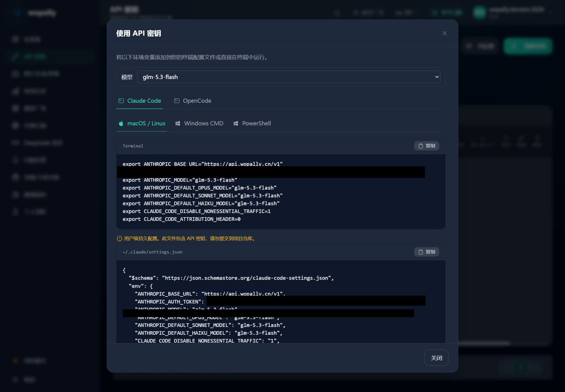The image size is (565, 392).
Task: Click the yellow warning icon beside 用户级持久配置
Action: click(x=119, y=239)
